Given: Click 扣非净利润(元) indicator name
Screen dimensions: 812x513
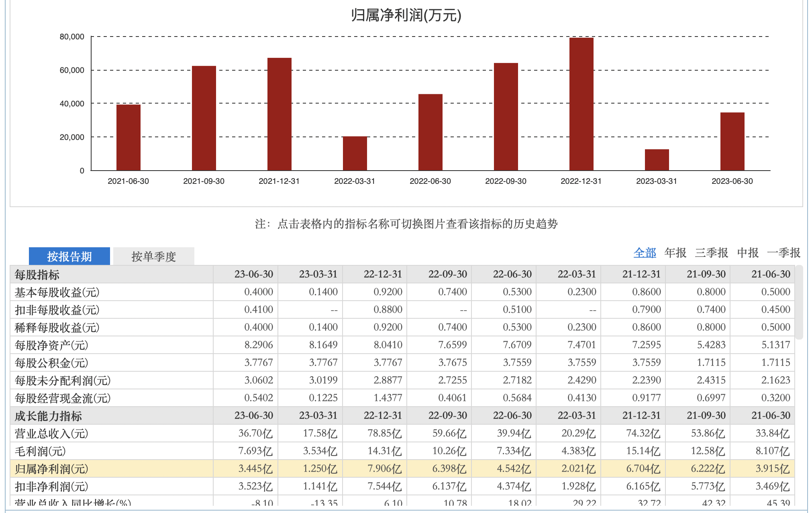Looking at the screenshot, I should [x=51, y=487].
